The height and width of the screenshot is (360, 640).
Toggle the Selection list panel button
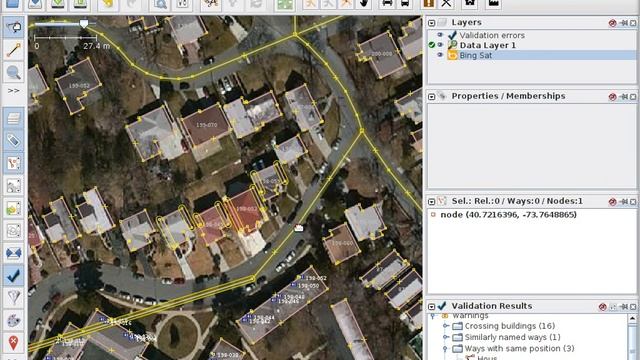tap(13, 163)
